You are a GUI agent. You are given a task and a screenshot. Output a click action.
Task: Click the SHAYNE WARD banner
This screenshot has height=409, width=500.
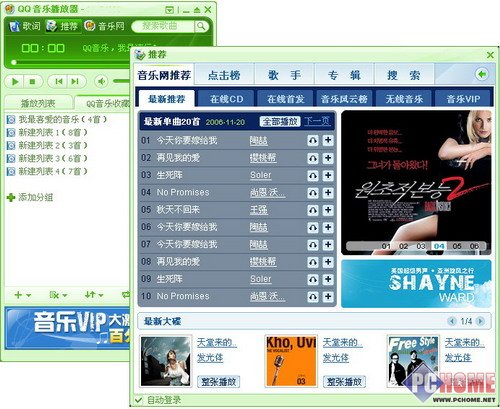click(416, 284)
